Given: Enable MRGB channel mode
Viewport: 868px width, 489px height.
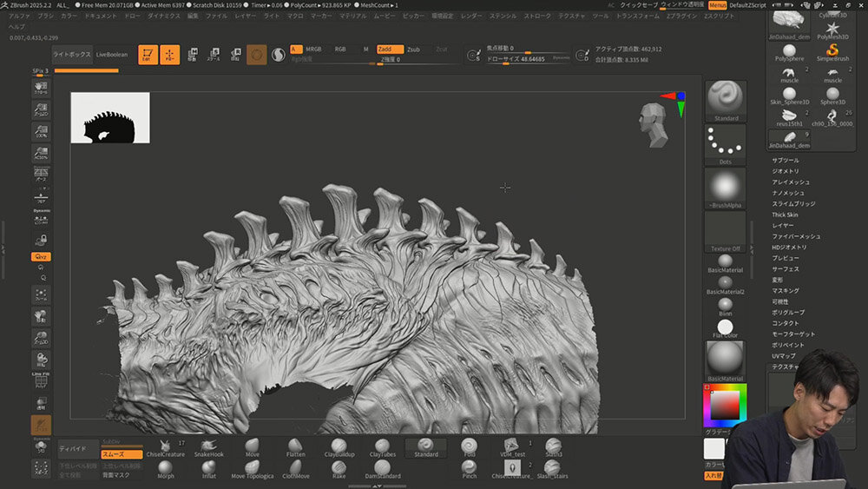Looking at the screenshot, I should click(313, 50).
